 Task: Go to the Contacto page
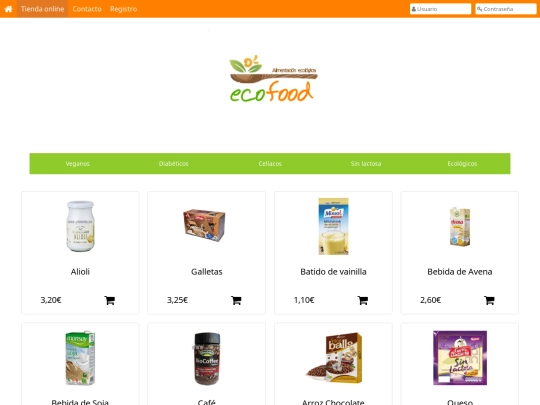click(x=87, y=9)
